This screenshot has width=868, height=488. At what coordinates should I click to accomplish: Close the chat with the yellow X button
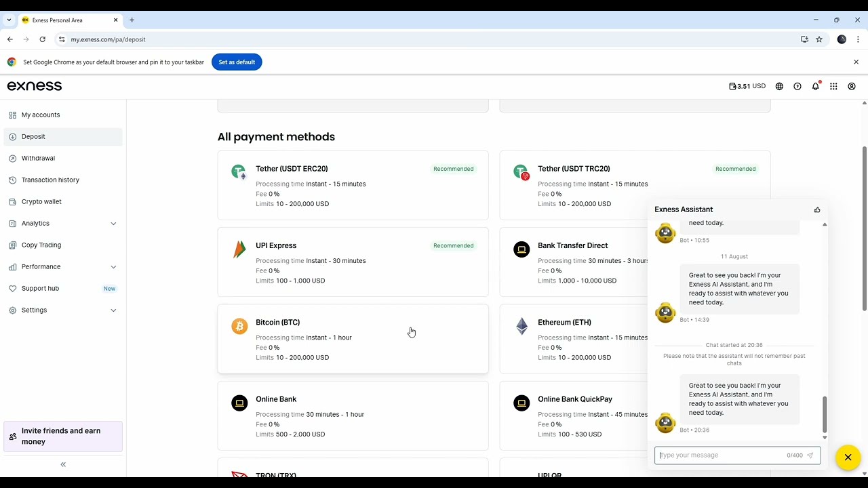click(848, 457)
